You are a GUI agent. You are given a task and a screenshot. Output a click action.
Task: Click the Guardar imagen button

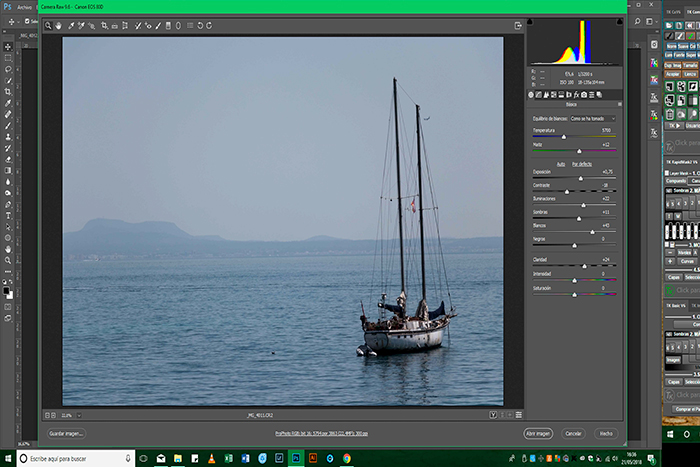coord(67,434)
